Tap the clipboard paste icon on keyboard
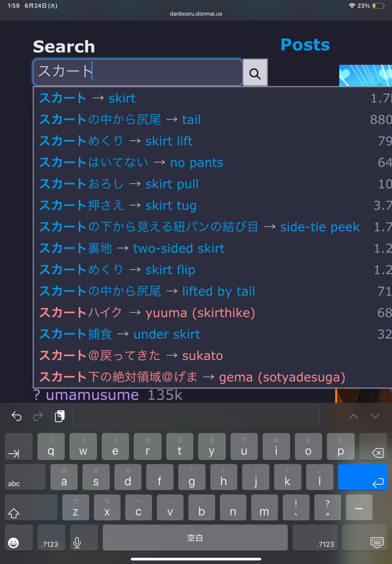Image resolution: width=392 pixels, height=564 pixels. [x=60, y=416]
